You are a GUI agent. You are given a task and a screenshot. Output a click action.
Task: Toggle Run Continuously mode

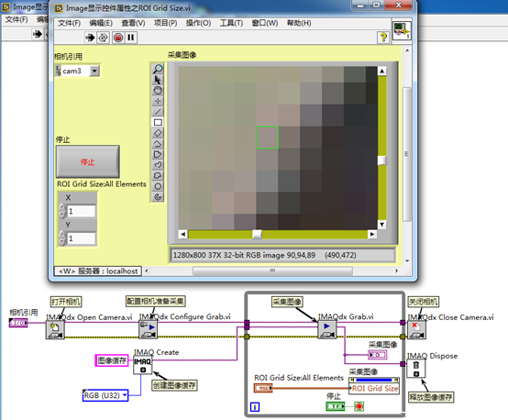pos(104,38)
